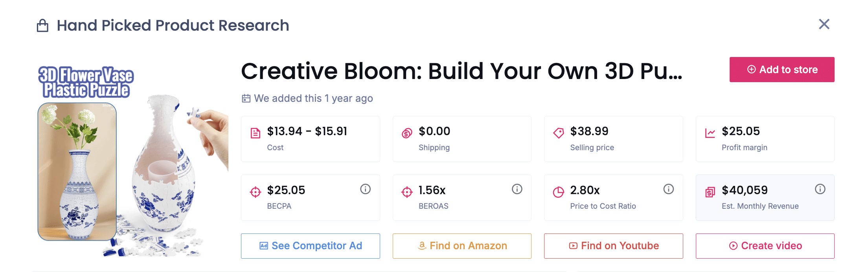868x272 pixels.
Task: Click See Competitor Ad
Action: pyautogui.click(x=310, y=246)
